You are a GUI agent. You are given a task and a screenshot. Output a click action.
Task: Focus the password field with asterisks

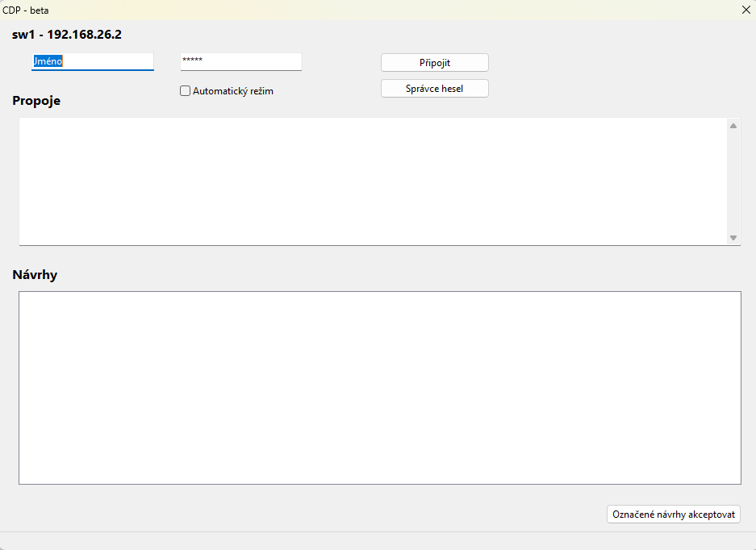pos(240,61)
